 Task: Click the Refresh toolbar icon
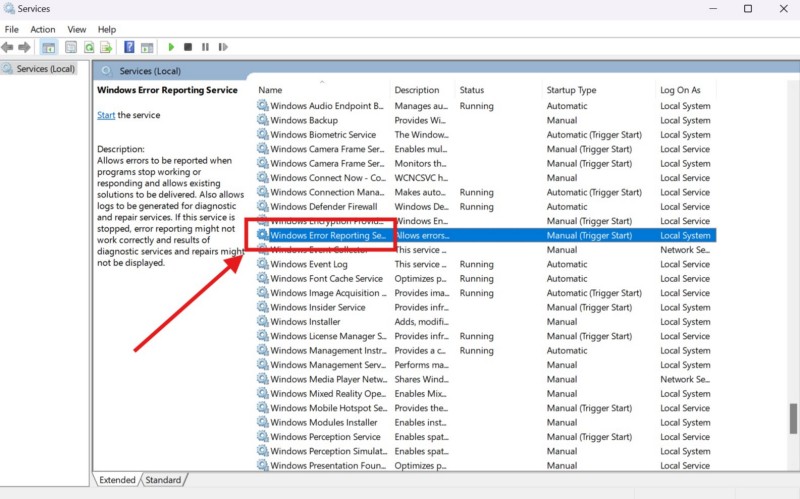click(89, 47)
